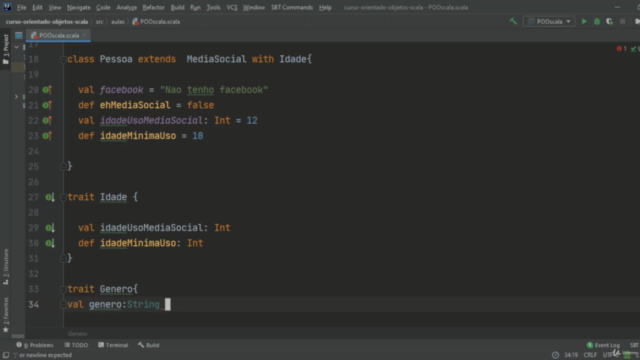Open the Help menu
The width and height of the screenshot is (640, 360).
325,7
